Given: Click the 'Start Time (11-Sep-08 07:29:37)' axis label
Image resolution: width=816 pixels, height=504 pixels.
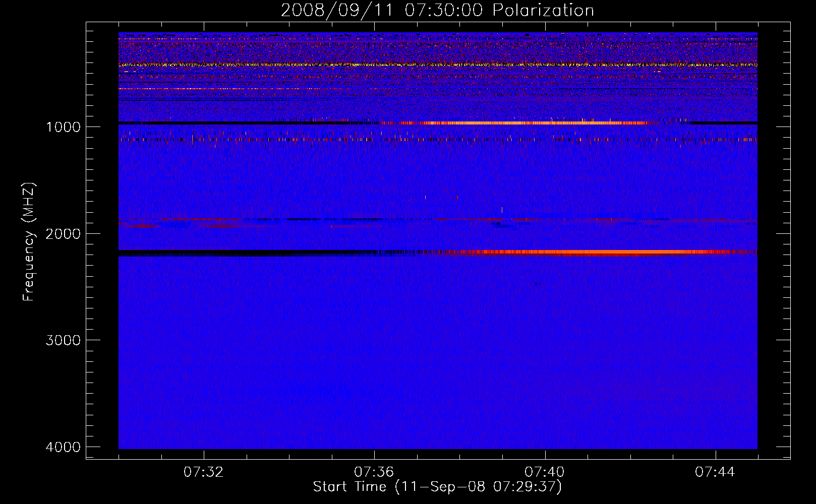Looking at the screenshot, I should 437,487.
